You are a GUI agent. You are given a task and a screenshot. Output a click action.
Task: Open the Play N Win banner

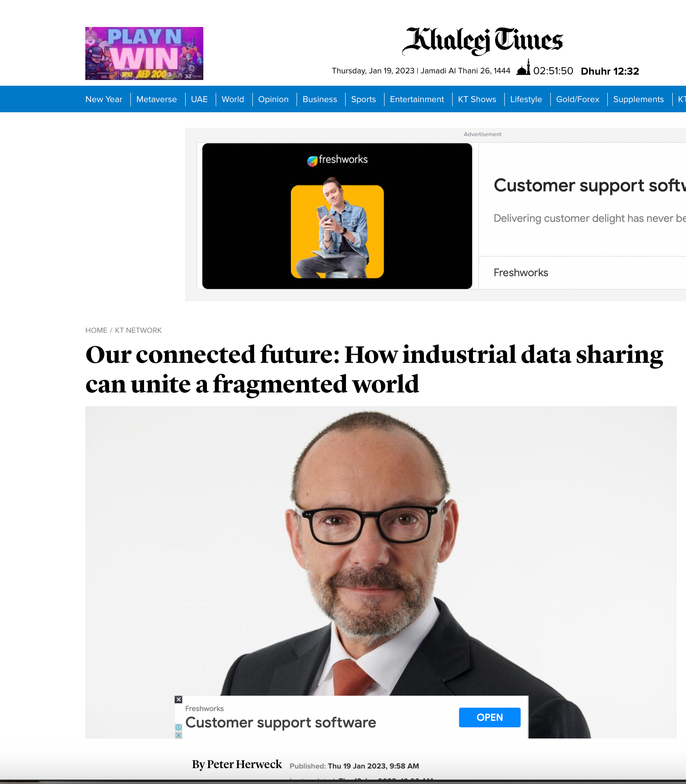point(144,53)
